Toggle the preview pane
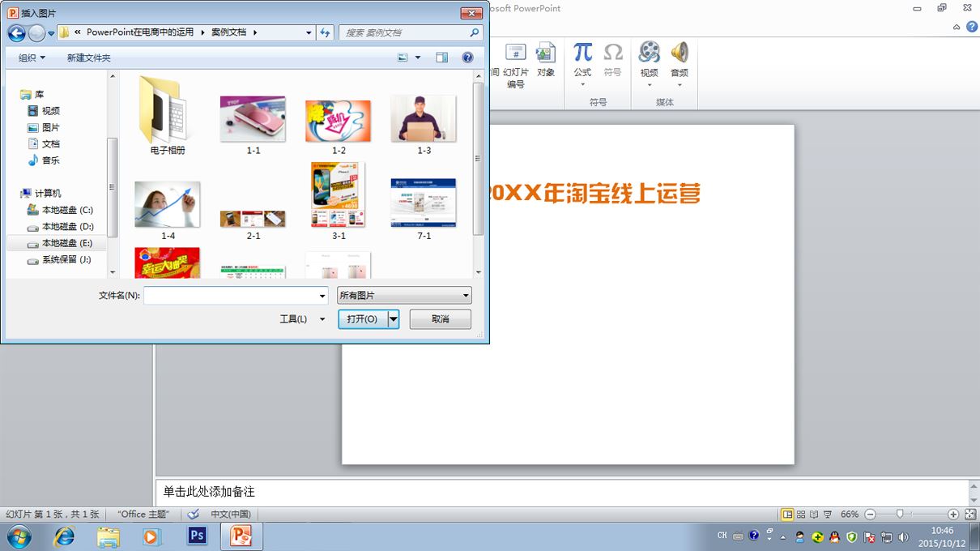Screen dimensions: 980x551 point(441,58)
